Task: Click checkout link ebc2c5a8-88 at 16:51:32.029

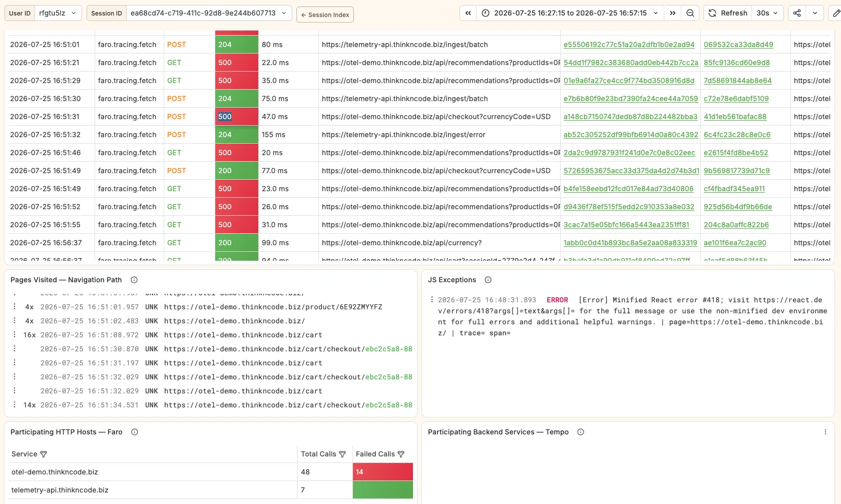Action: 388,377
